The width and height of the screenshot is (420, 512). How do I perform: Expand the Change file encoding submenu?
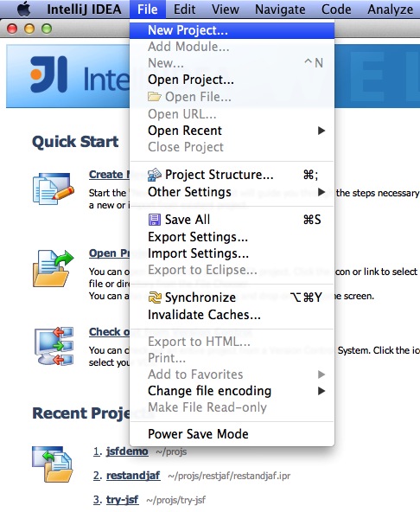pos(232,391)
